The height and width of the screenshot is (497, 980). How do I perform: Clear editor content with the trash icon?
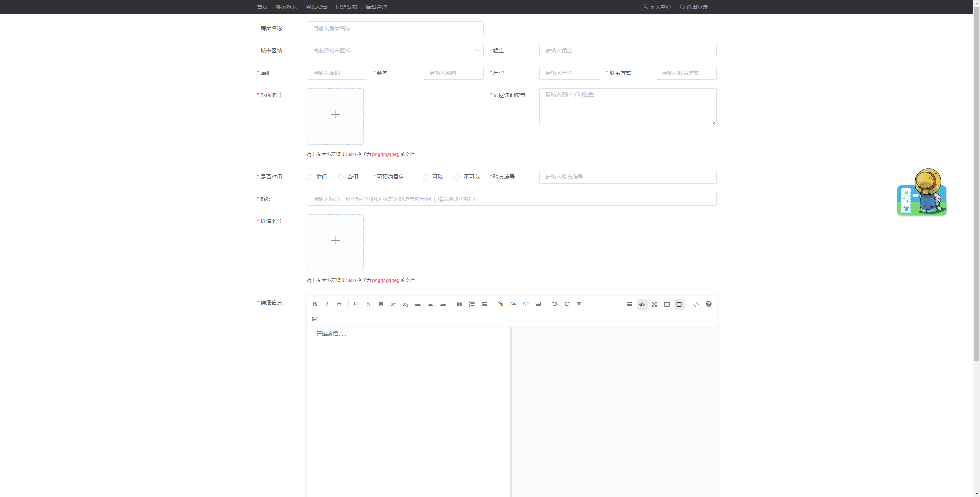tap(579, 304)
